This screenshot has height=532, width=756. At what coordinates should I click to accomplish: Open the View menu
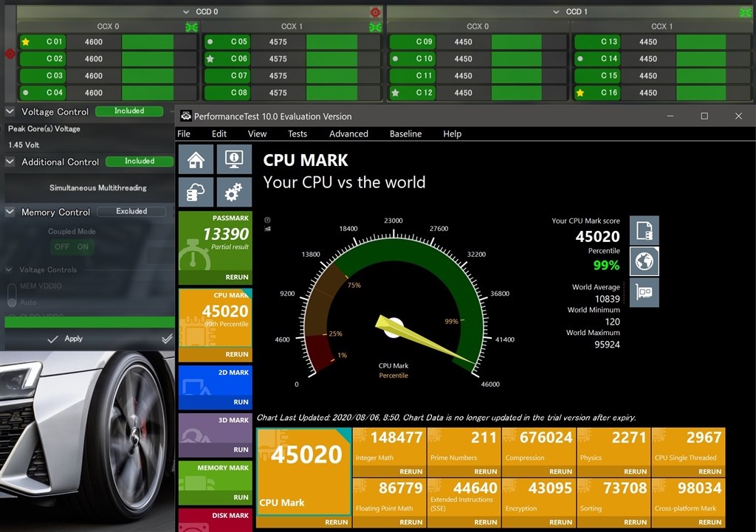(257, 134)
